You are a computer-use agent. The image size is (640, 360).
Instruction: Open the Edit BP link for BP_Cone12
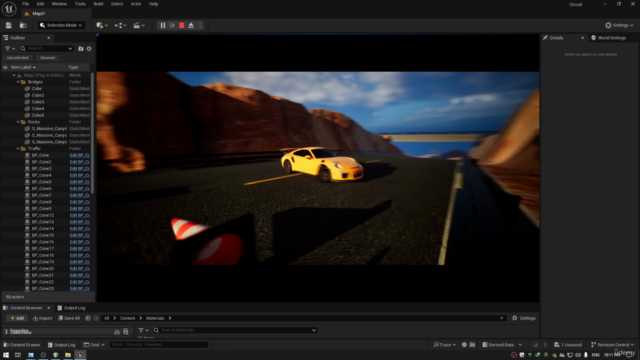[x=80, y=215]
